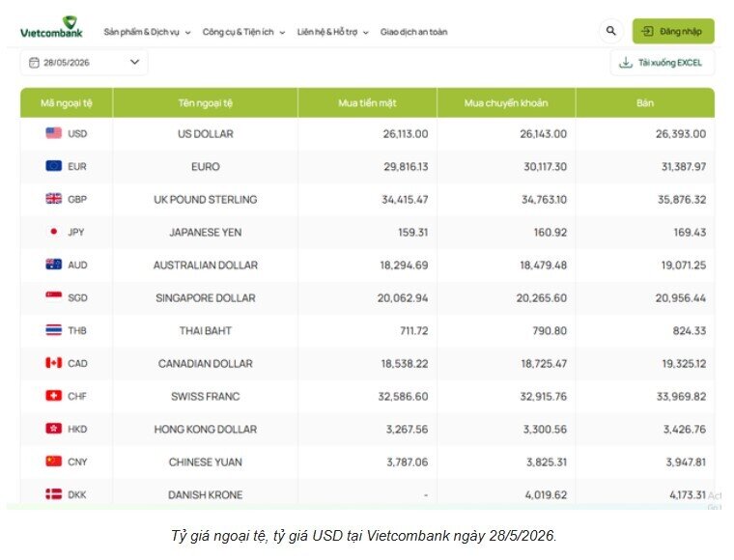Image resolution: width=734 pixels, height=560 pixels.
Task: Select the EURO name cell
Action: coord(206,167)
